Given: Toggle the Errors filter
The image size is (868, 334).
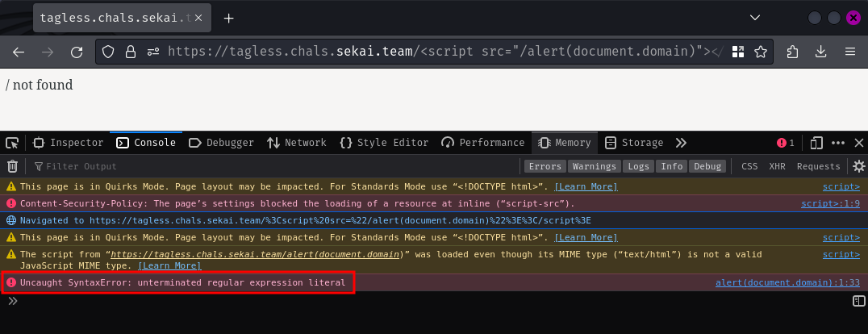Looking at the screenshot, I should pos(545,166).
